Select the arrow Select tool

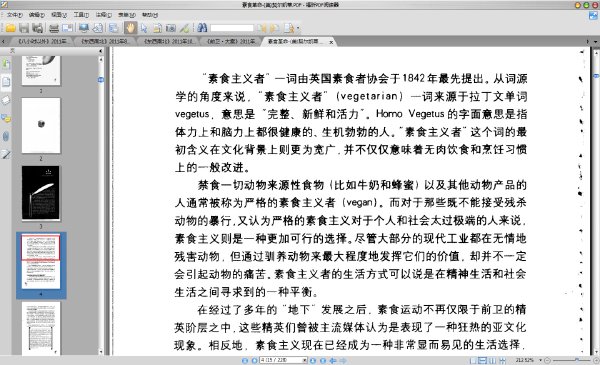(144, 28)
